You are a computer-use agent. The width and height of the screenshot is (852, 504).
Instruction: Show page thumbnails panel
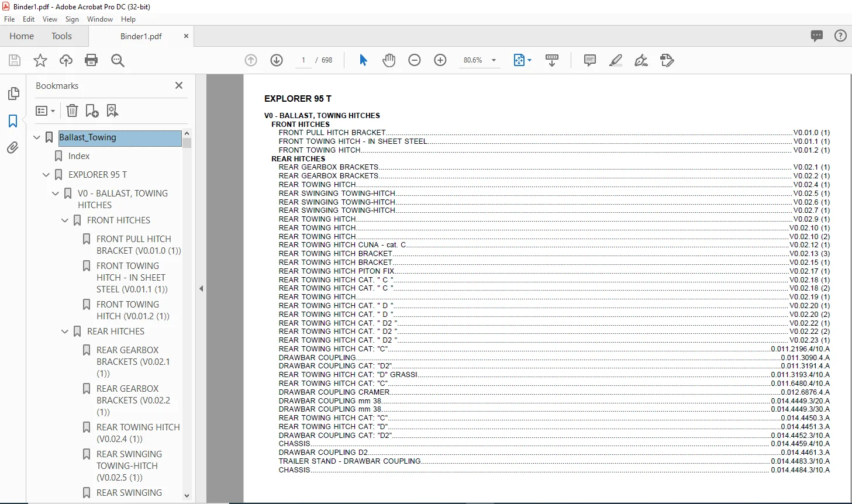(13, 94)
